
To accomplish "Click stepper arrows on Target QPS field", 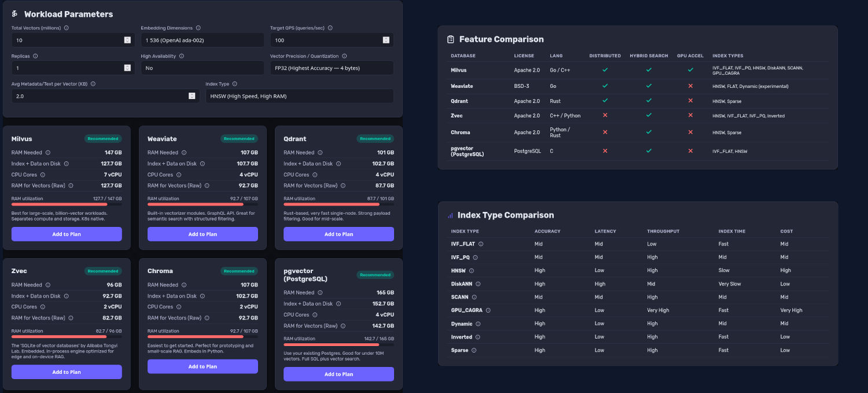I will 386,40.
